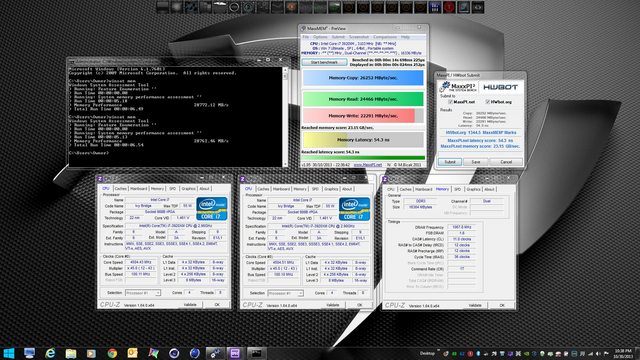Screen dimensions: 640x360
Task: Click the green Memory Read result bar
Action: tap(363, 99)
